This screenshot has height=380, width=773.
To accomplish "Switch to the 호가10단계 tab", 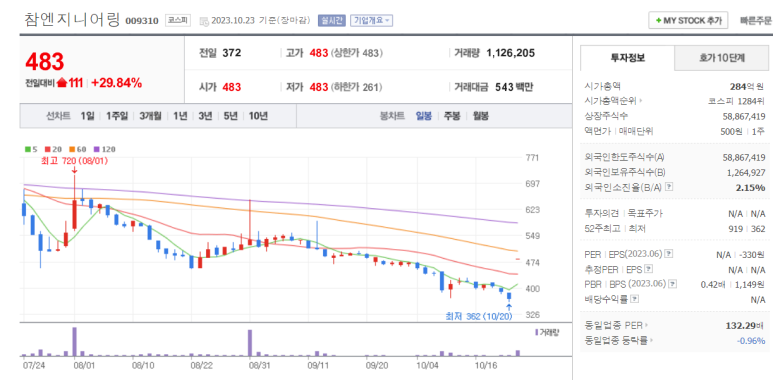I will tap(721, 58).
